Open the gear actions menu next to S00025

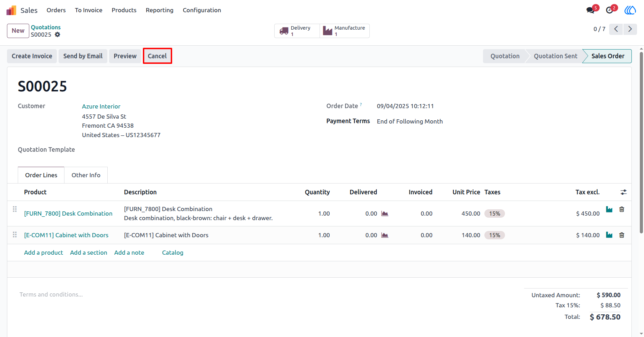(x=58, y=35)
